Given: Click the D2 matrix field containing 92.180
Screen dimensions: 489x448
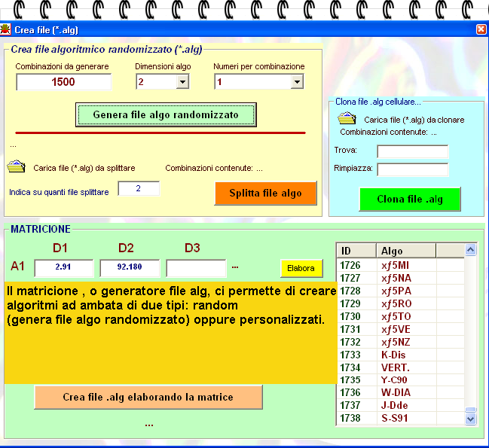Looking at the screenshot, I should click(x=130, y=268).
